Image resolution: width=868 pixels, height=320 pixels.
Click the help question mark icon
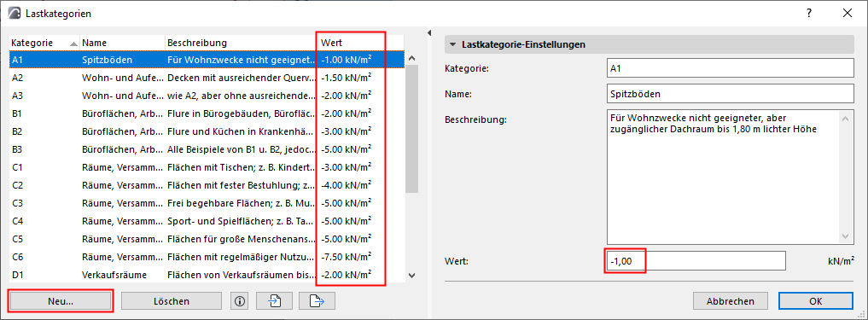tap(809, 13)
